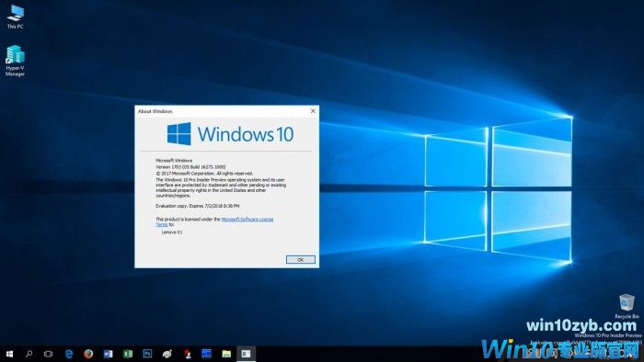Close the About Windows dialog
Screen dimensions: 644x362
[x=313, y=111]
